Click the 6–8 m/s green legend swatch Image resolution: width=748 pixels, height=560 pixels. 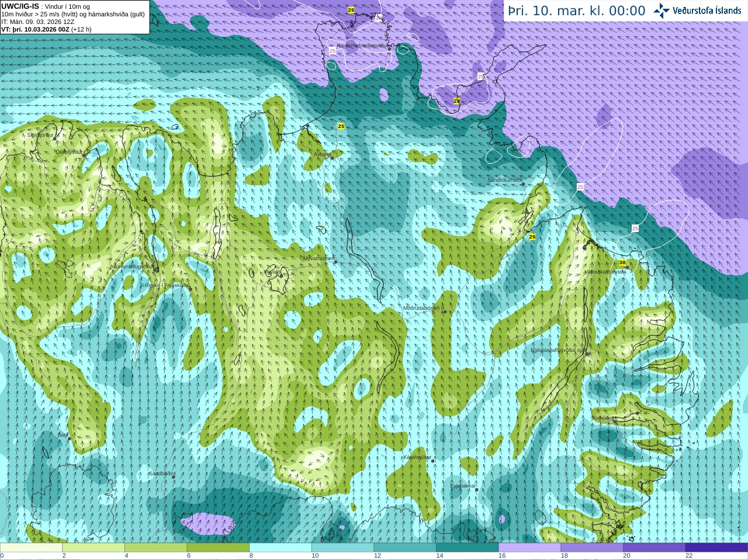(x=218, y=548)
